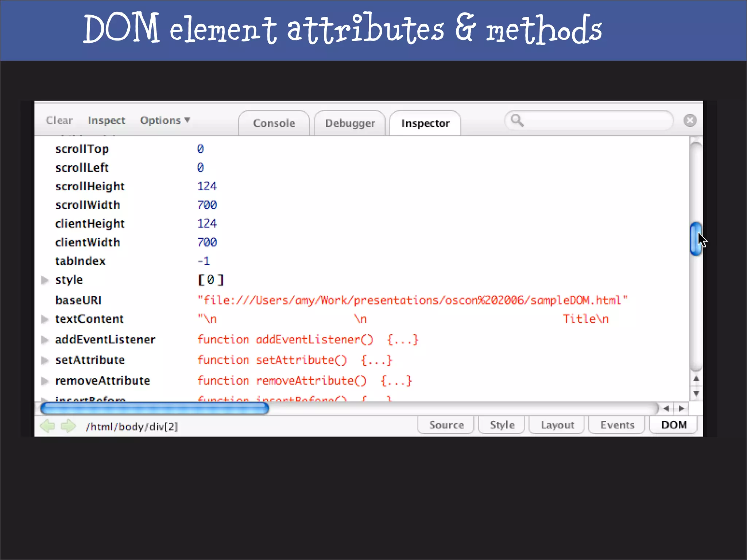The image size is (747, 560).
Task: Click the baseURI file path value
Action: [412, 300]
